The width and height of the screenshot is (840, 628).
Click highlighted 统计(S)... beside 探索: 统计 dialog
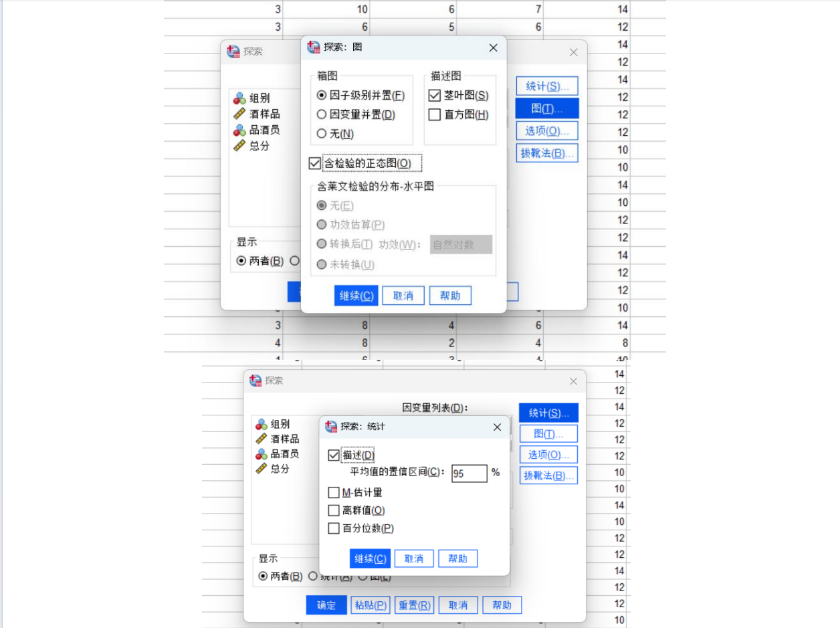(548, 413)
